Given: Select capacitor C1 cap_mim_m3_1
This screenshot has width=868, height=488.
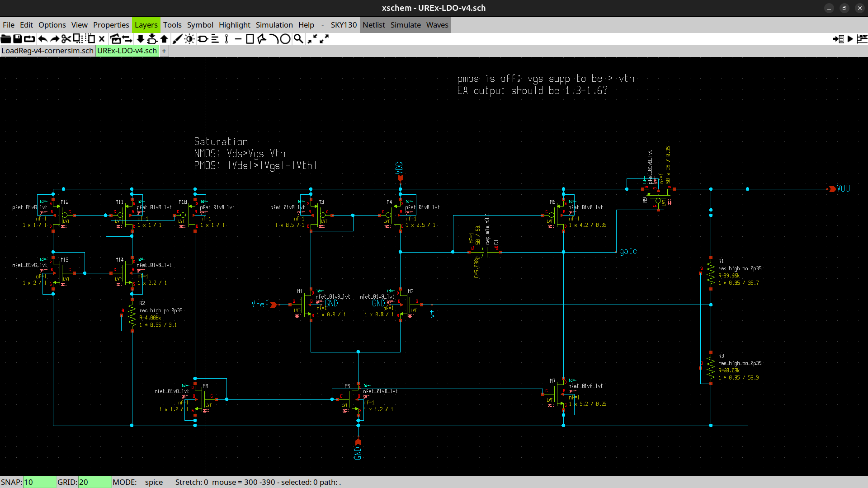Looking at the screenshot, I should coord(485,252).
